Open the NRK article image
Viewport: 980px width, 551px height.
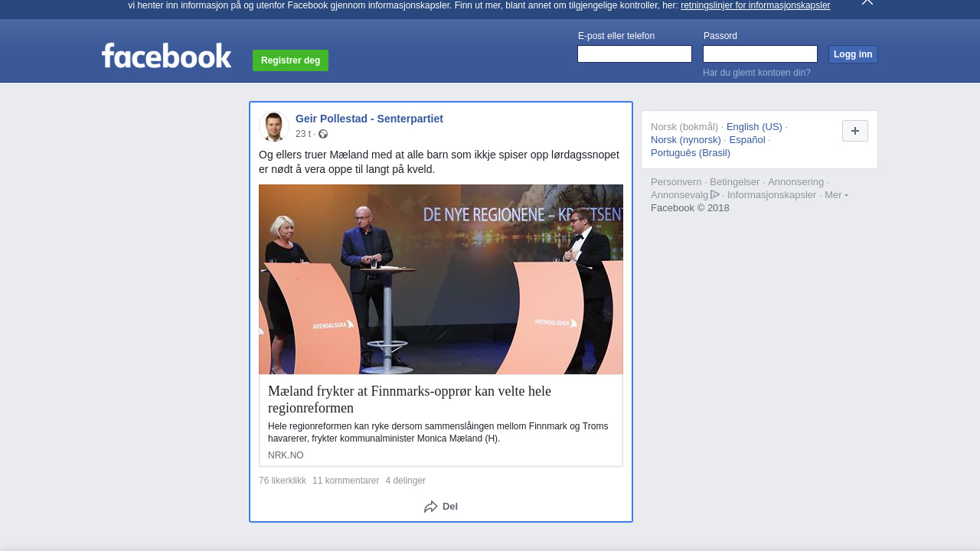pyautogui.click(x=441, y=279)
